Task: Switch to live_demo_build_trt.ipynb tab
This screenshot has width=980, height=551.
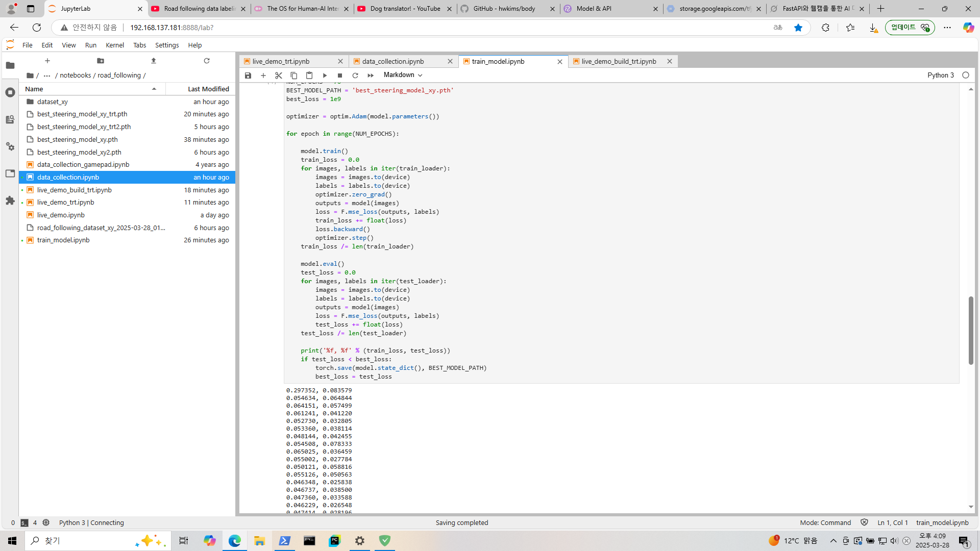Action: (x=619, y=61)
